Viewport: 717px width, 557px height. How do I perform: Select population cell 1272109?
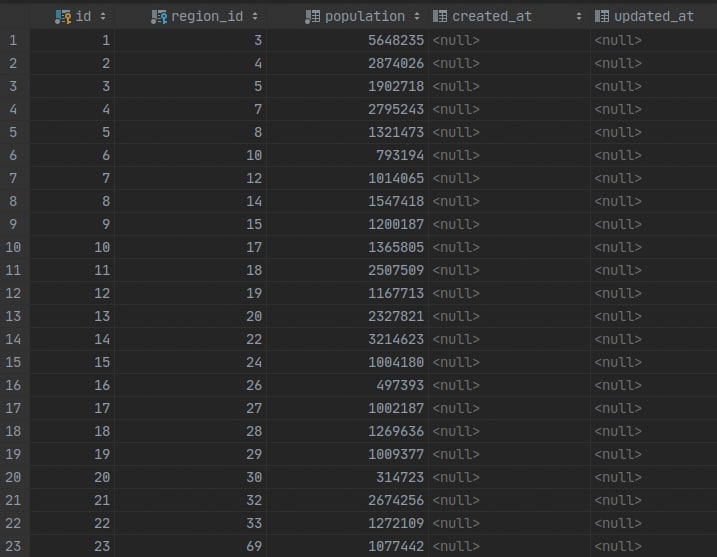pyautogui.click(x=348, y=523)
